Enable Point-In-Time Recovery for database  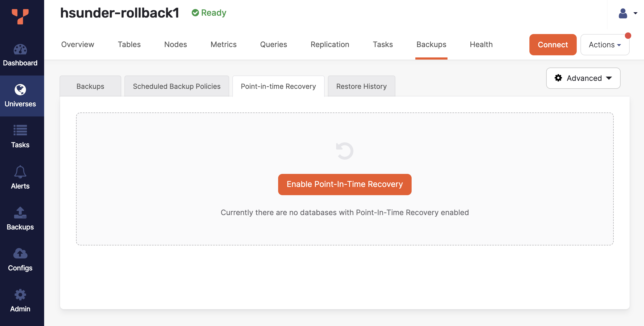[344, 184]
